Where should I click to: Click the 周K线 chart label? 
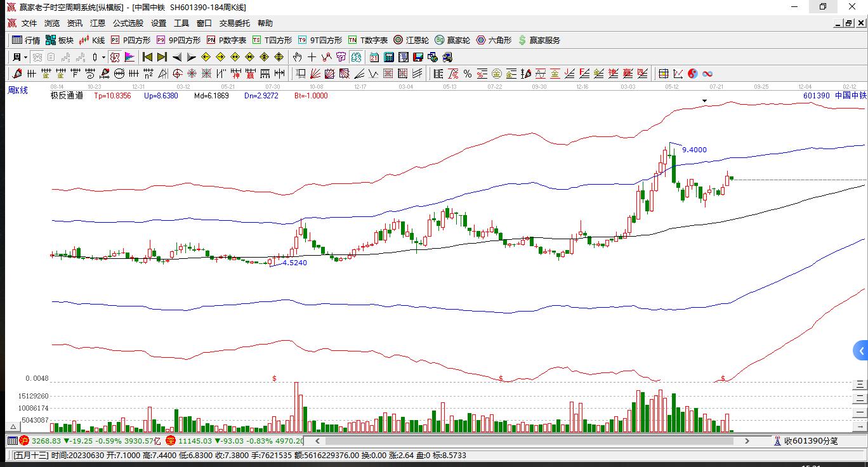point(18,91)
